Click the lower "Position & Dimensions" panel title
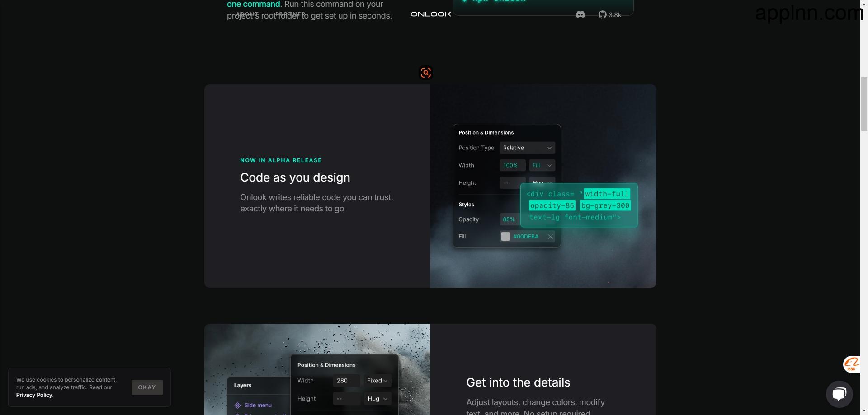 click(x=326, y=365)
